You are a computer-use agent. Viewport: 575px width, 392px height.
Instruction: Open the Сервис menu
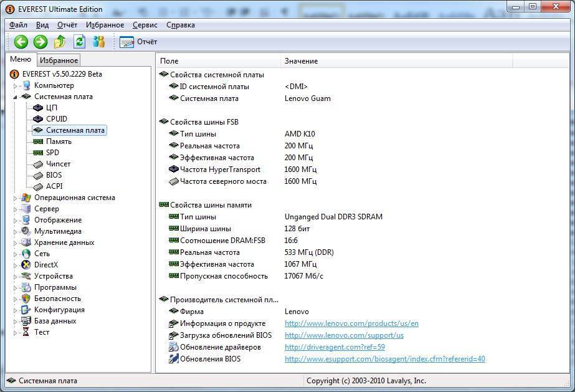(x=145, y=25)
